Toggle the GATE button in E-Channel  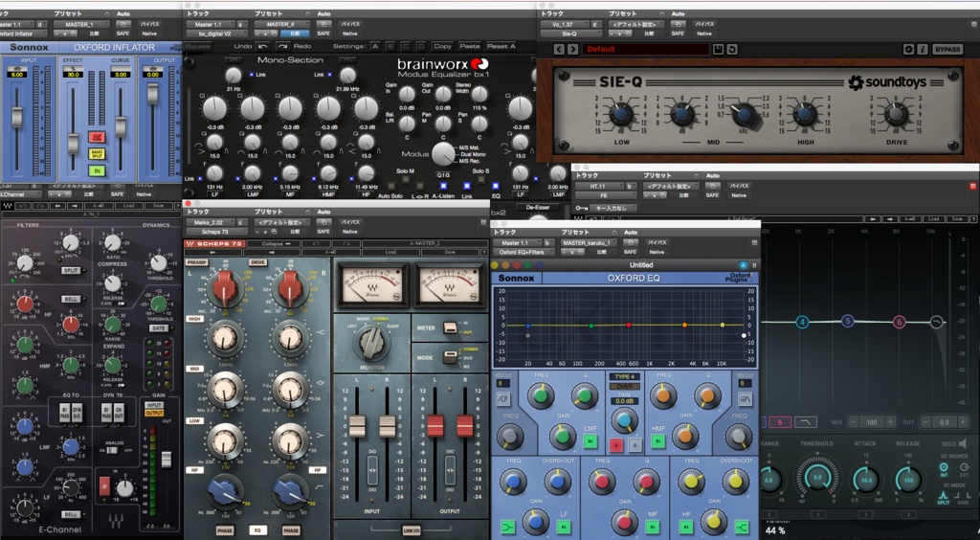[158, 328]
